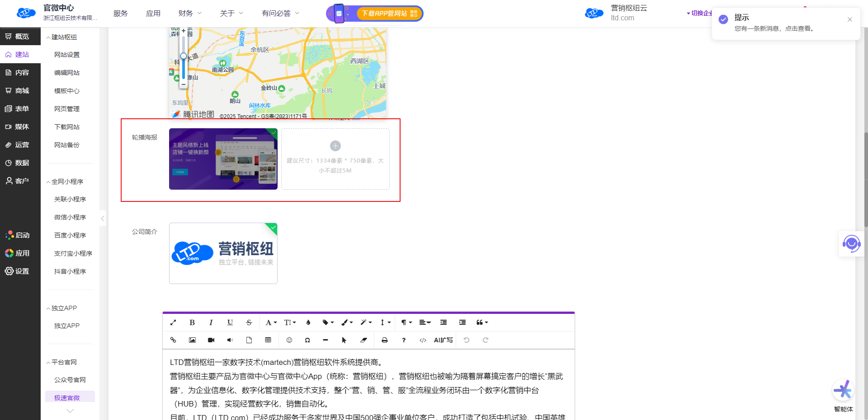Open the 网站设置 submenu link
The width and height of the screenshot is (868, 420).
[x=67, y=55]
